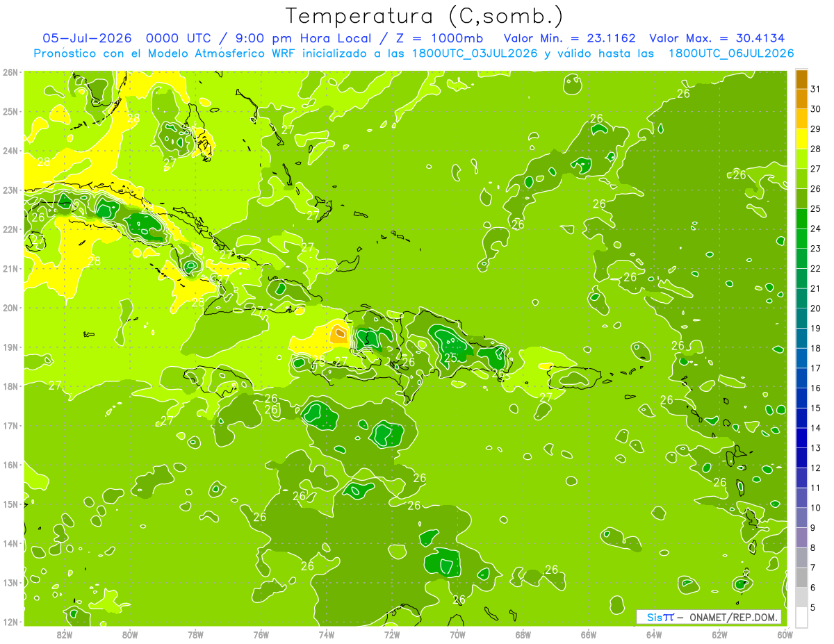The height and width of the screenshot is (644, 834).
Task: Click the teal swatch between 19 and 20
Action: pyautogui.click(x=801, y=319)
